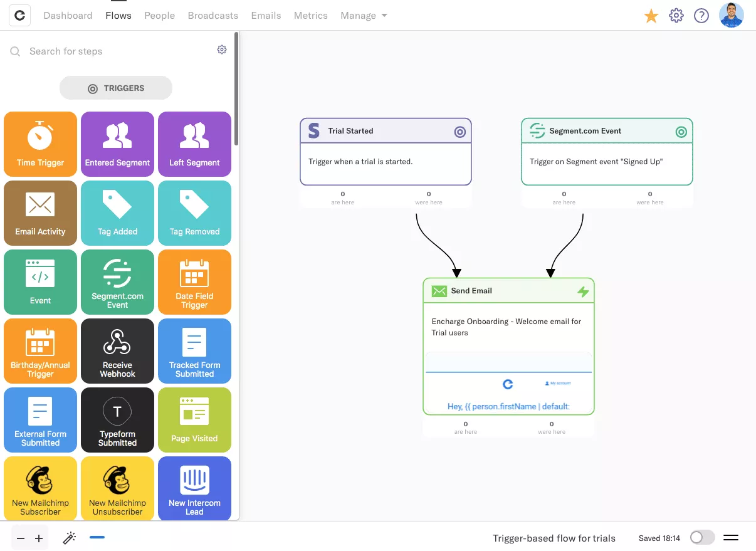Image resolution: width=756 pixels, height=551 pixels.
Task: Click the "Saved 18:14" status text
Action: click(x=659, y=538)
